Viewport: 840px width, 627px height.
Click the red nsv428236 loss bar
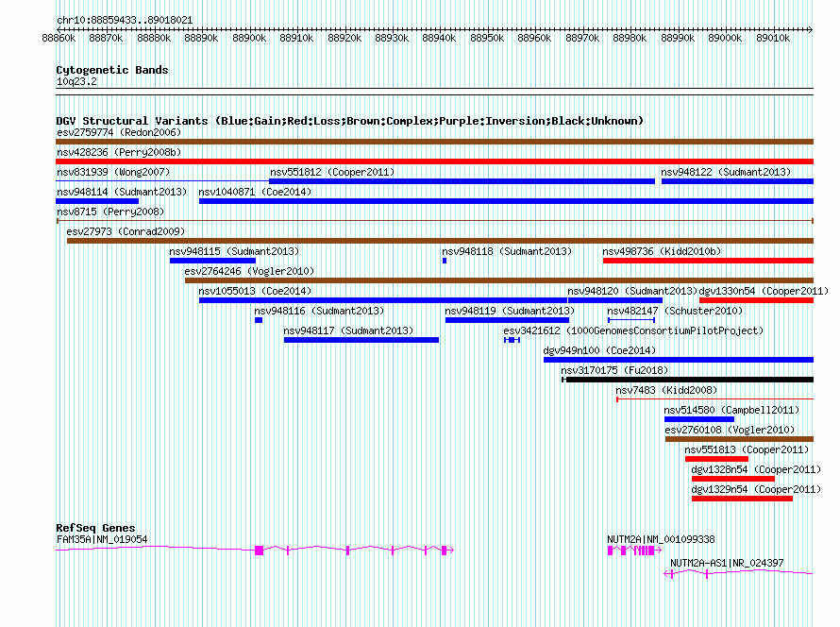point(434,161)
